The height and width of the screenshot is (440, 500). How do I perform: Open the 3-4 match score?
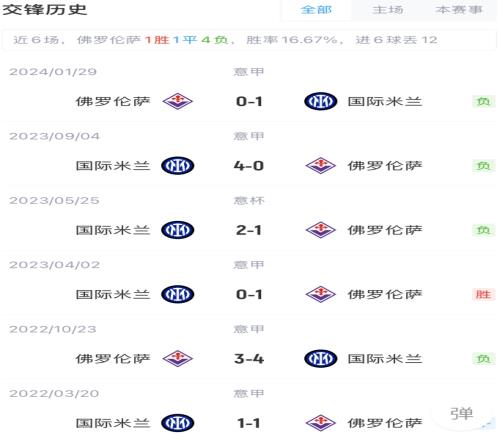249,359
